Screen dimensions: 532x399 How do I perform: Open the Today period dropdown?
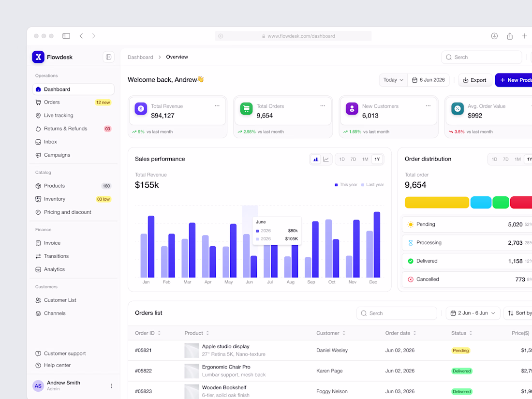click(x=393, y=80)
